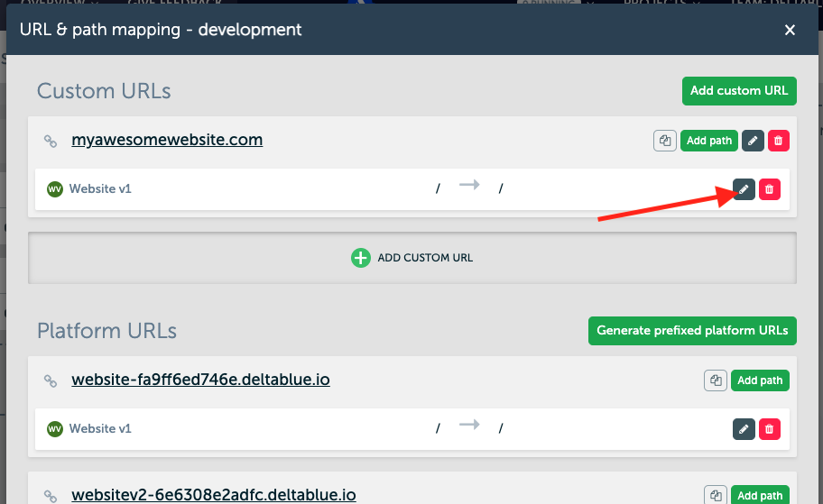823x504 pixels.
Task: Click the green plus icon in the add area
Action: pyautogui.click(x=360, y=258)
